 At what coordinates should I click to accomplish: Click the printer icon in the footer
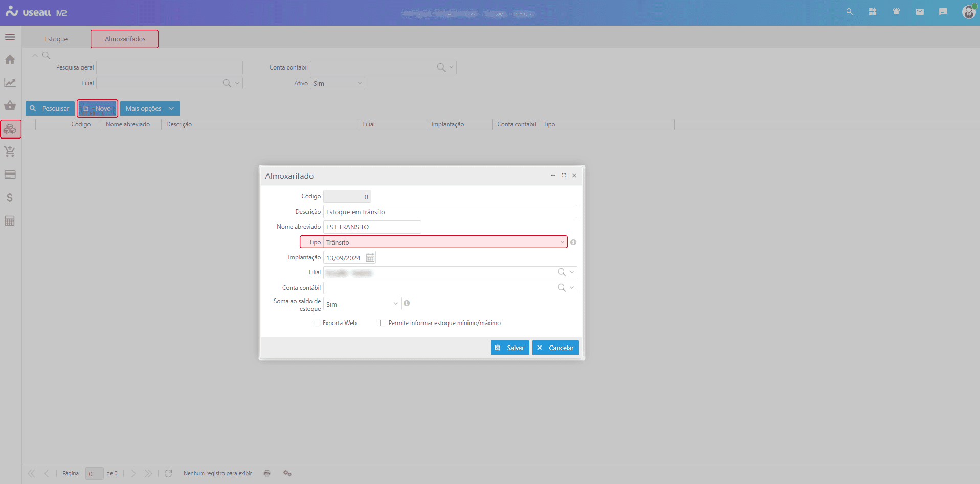coord(267,473)
